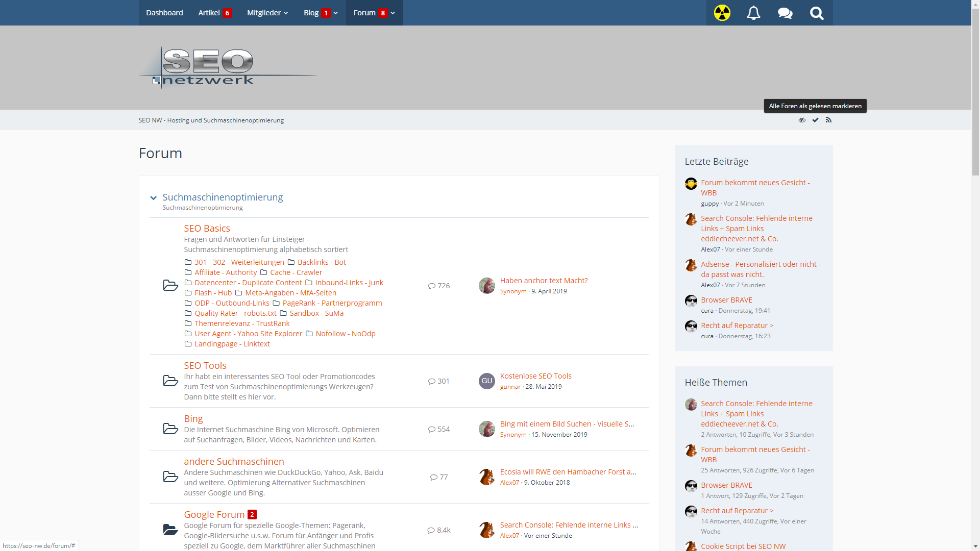Screen dimensions: 980x551
Task: Click the Google Forum unread folder icon
Action: click(x=170, y=530)
